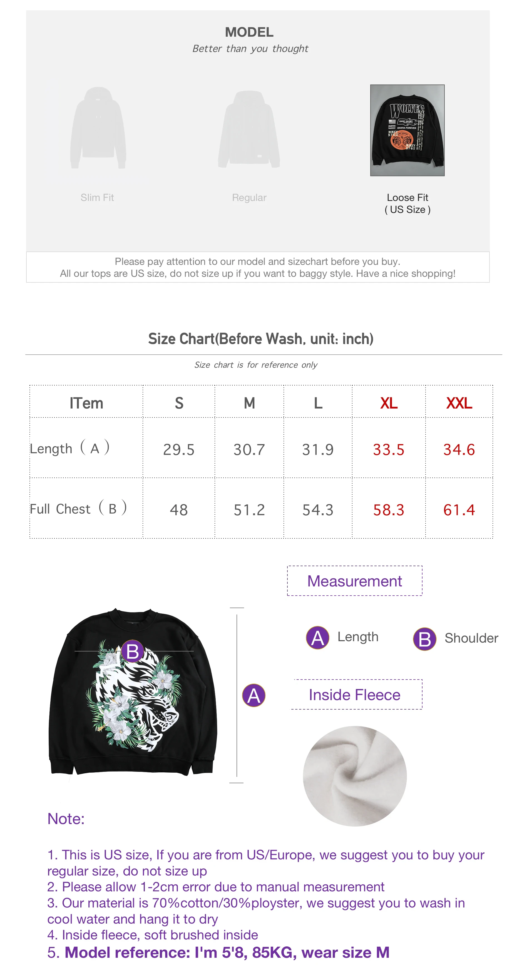This screenshot has height=980, width=512.
Task: Click the Regular fit hoodie icon
Action: point(249,129)
